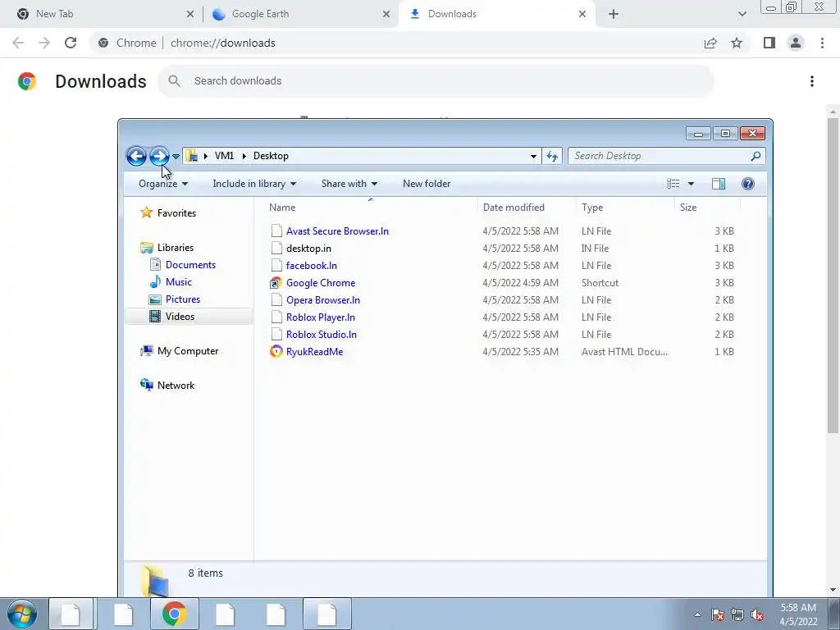Select the Google Chrome shortcut icon
This screenshot has width=840, height=630.
coord(276,283)
